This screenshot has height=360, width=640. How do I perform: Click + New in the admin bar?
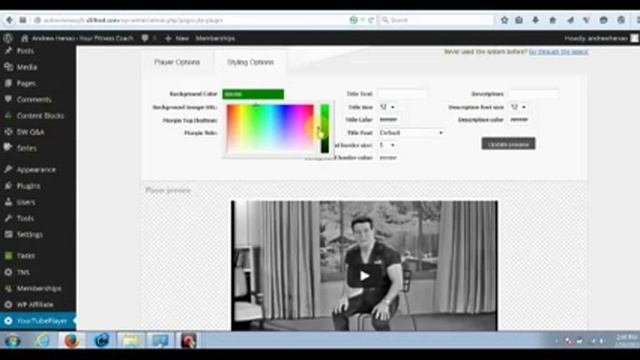click(x=177, y=38)
